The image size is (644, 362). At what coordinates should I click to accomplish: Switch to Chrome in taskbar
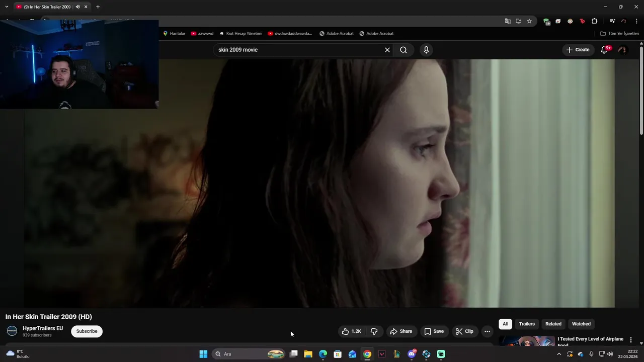pos(367,354)
